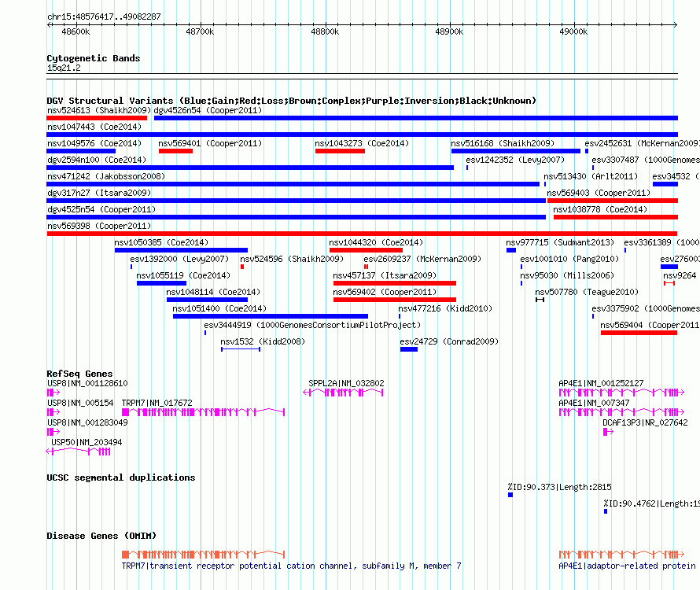This screenshot has height=590, width=700.
Task: Click the nsv1038778 (Coe2014) red loss bar
Action: pyautogui.click(x=616, y=217)
